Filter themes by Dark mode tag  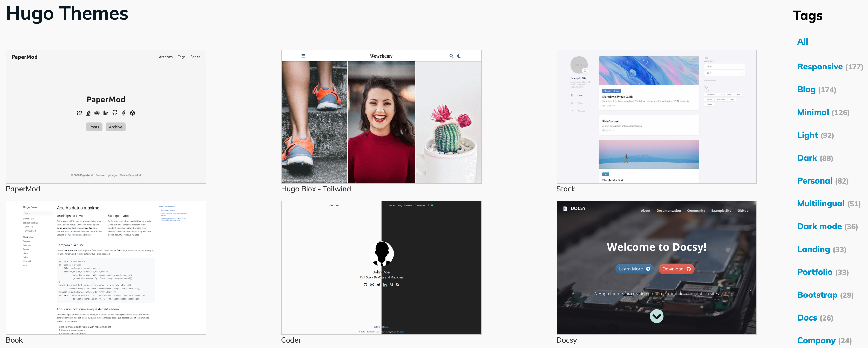827,226
